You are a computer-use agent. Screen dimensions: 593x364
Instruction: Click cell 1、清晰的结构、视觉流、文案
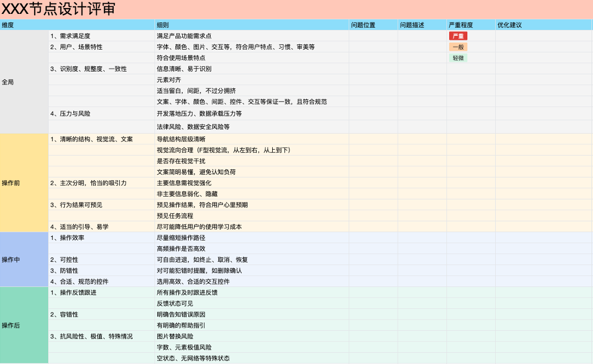(x=102, y=139)
